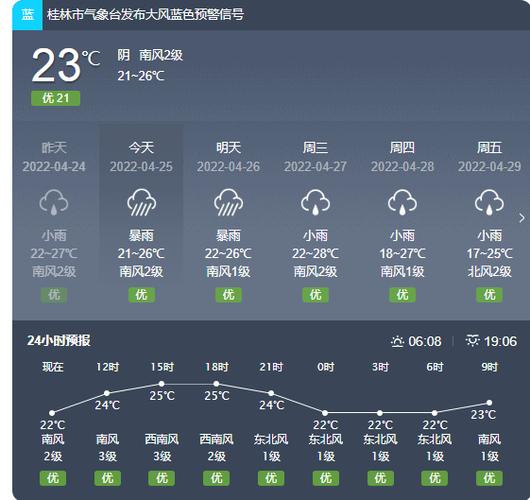Click the 优 badge under 周四
The image size is (530, 500).
click(403, 295)
